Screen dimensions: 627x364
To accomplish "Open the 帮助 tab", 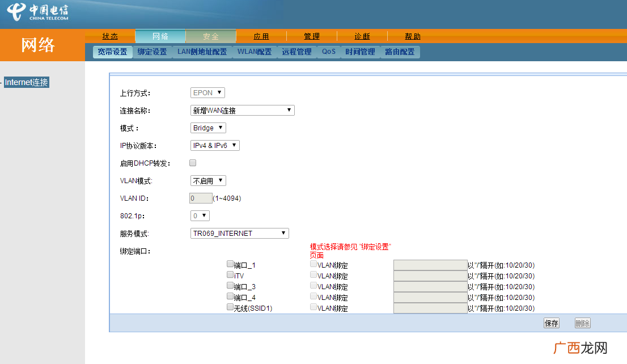I will point(412,36).
